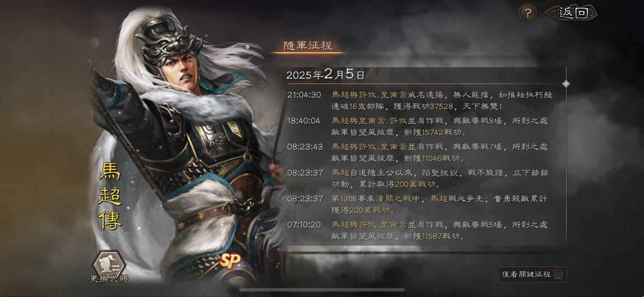This screenshot has width=644, height=297.
Task: Select the 隨軍征程 tab header
Action: [x=308, y=45]
